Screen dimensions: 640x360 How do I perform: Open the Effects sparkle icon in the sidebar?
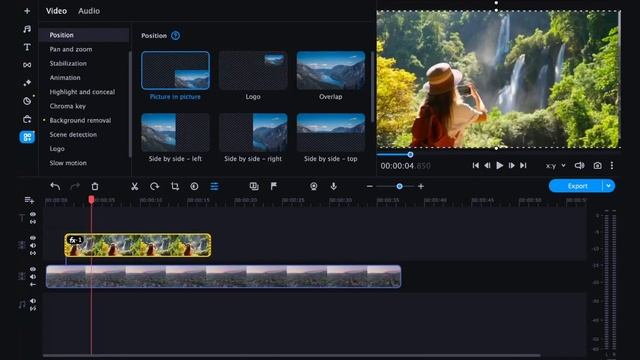(x=27, y=83)
